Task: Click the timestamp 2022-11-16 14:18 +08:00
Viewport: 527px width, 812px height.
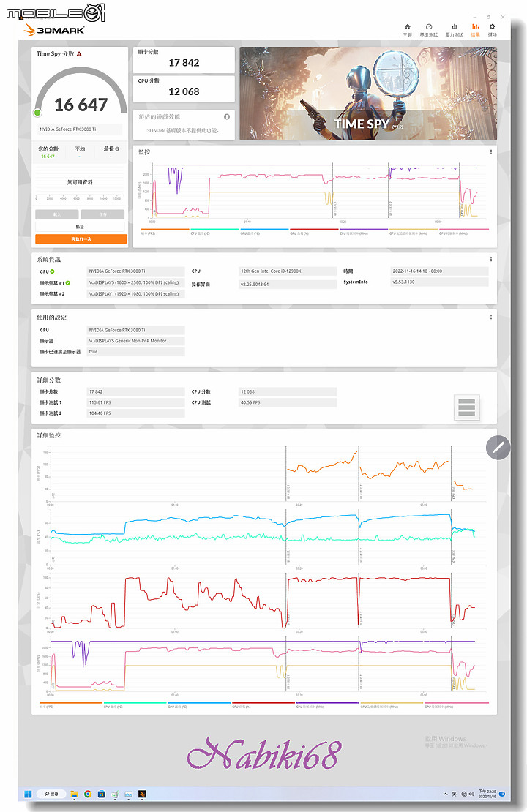Action: coord(439,271)
